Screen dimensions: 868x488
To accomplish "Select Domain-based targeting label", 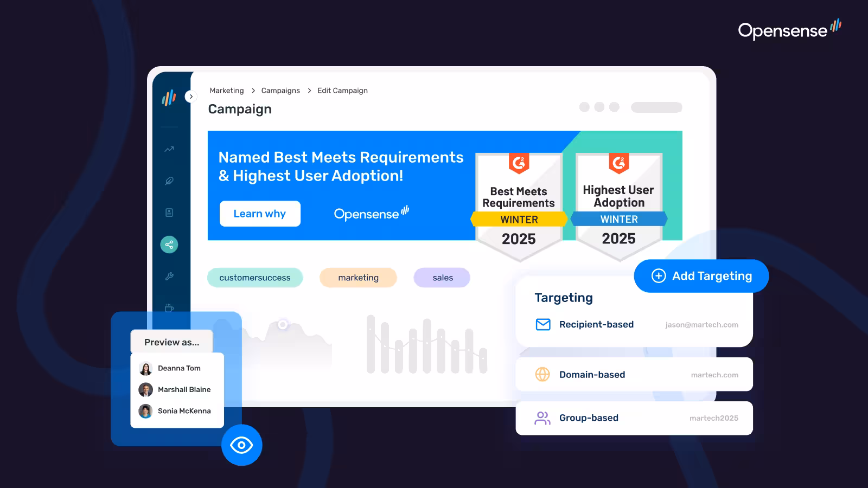I will 592,375.
